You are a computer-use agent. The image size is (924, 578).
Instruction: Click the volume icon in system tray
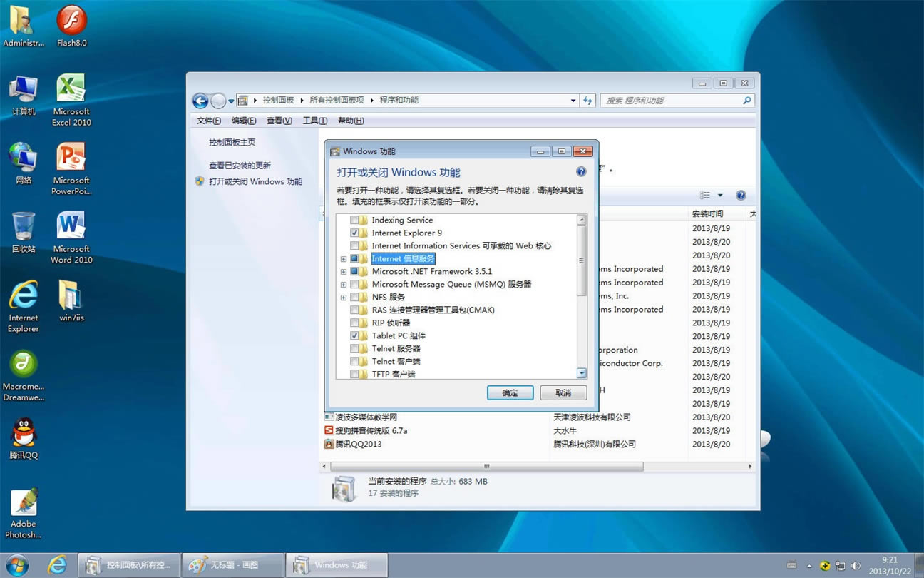point(855,566)
